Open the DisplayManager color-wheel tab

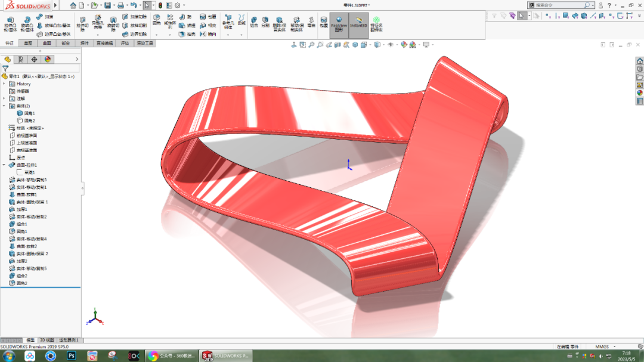point(48,59)
